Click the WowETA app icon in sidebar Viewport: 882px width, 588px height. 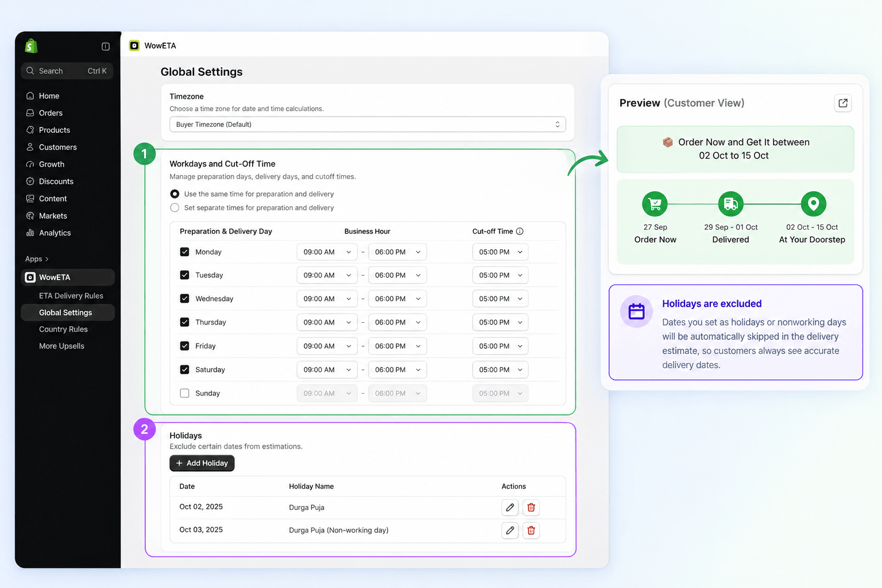coord(30,277)
